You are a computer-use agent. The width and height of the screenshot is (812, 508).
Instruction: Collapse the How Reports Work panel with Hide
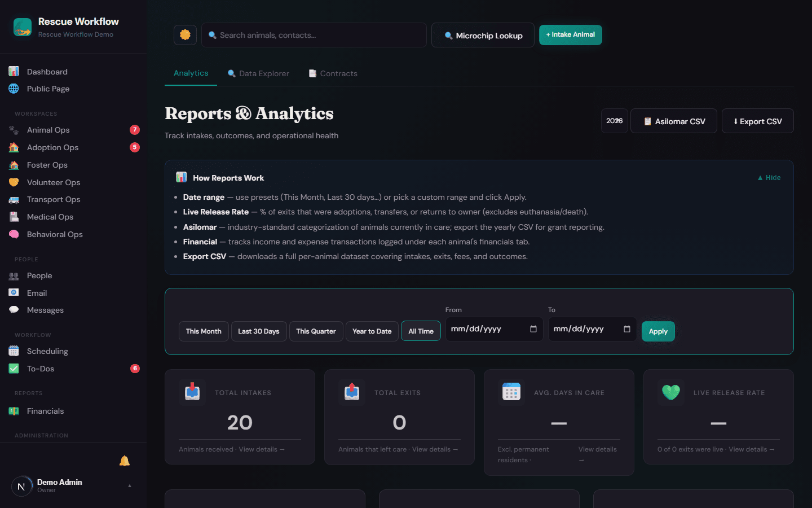769,178
